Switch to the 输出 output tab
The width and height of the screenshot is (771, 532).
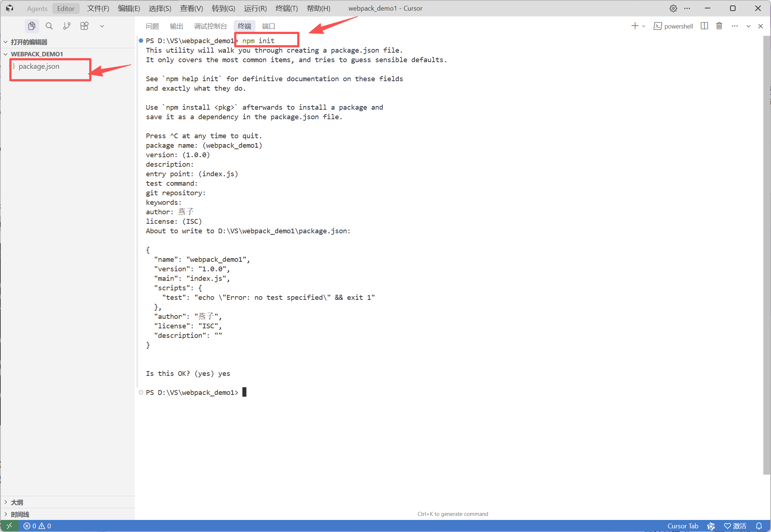(x=176, y=26)
